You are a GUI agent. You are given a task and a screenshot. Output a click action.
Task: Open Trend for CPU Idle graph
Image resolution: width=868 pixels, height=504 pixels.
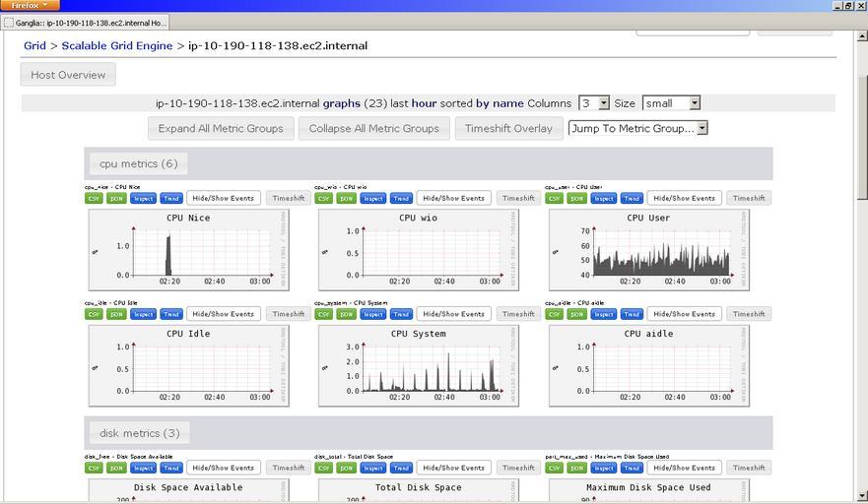pyautogui.click(x=171, y=314)
